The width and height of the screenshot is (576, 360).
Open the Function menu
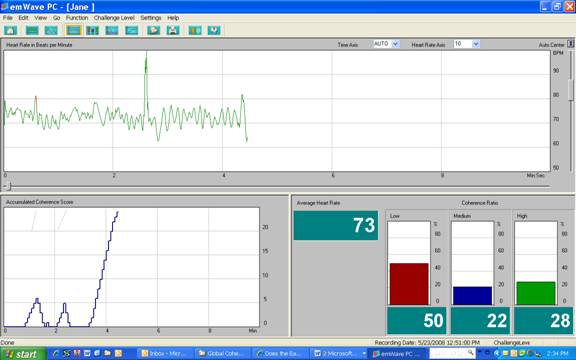[x=77, y=18]
